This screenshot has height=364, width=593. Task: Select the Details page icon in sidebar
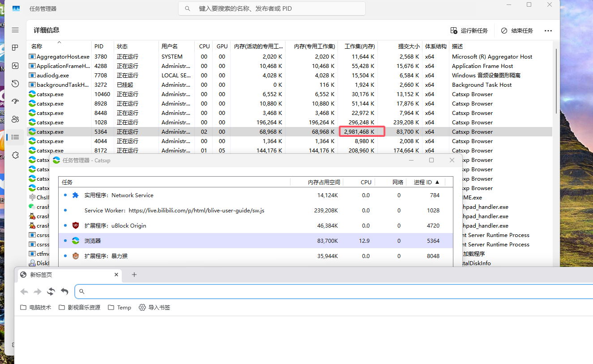coord(15,137)
